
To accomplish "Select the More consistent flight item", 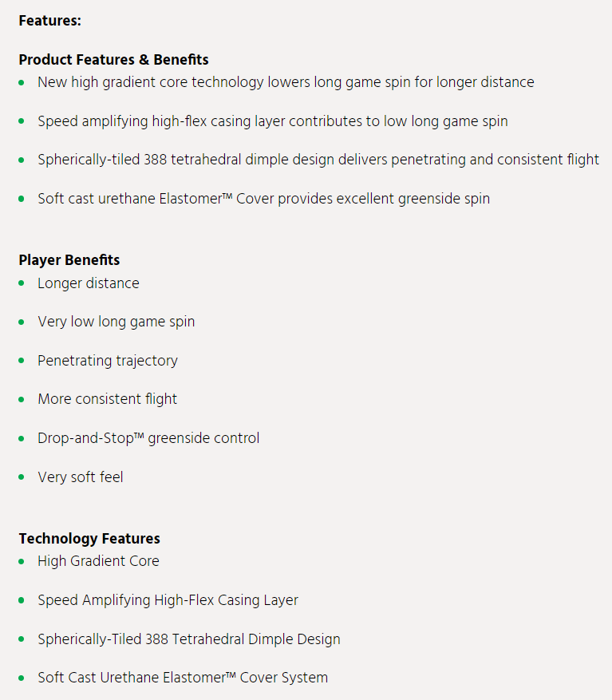I will click(x=108, y=399).
